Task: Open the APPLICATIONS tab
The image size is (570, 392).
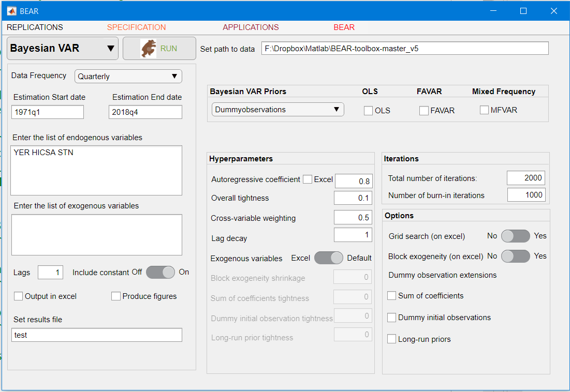Action: [251, 27]
